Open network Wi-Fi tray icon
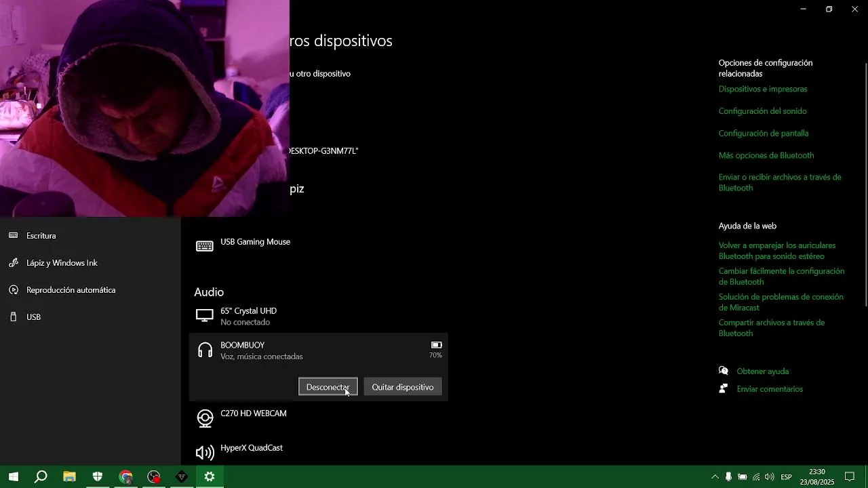Viewport: 868px width, 488px height. pyautogui.click(x=756, y=477)
